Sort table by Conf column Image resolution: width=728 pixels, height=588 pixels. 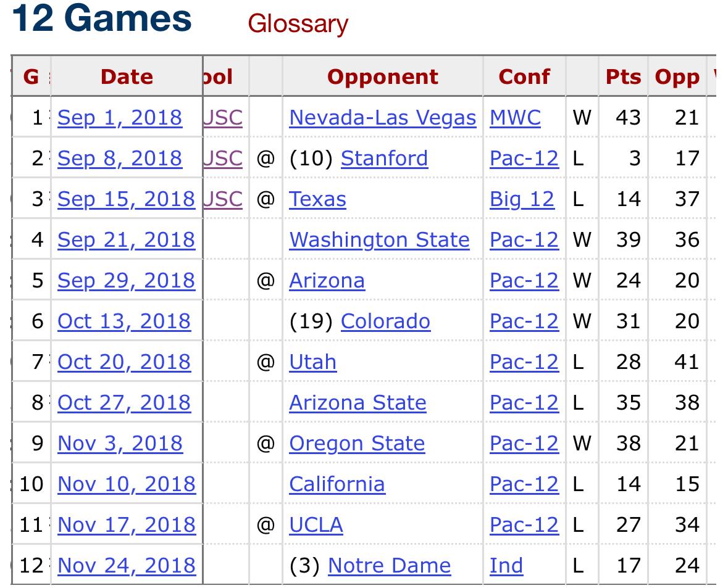point(524,77)
